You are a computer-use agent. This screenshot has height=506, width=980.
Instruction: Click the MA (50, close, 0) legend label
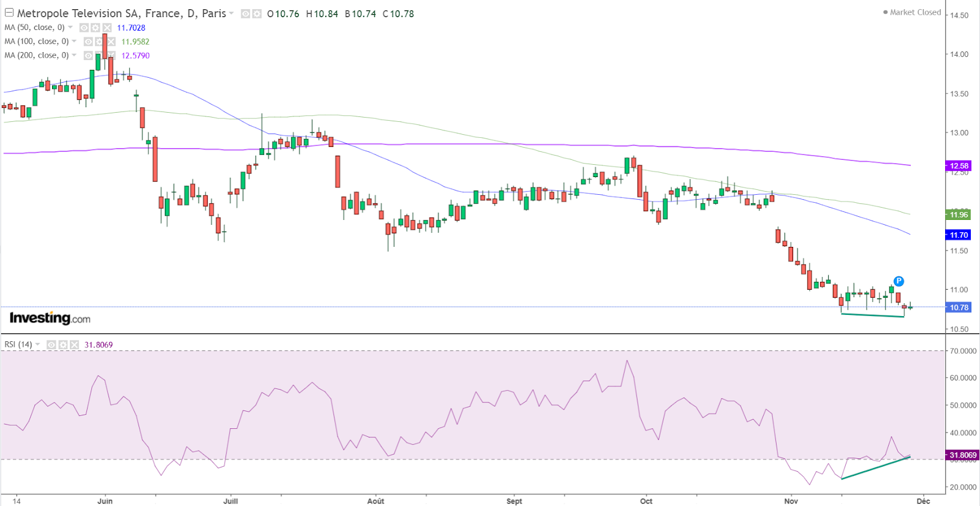click(x=34, y=28)
